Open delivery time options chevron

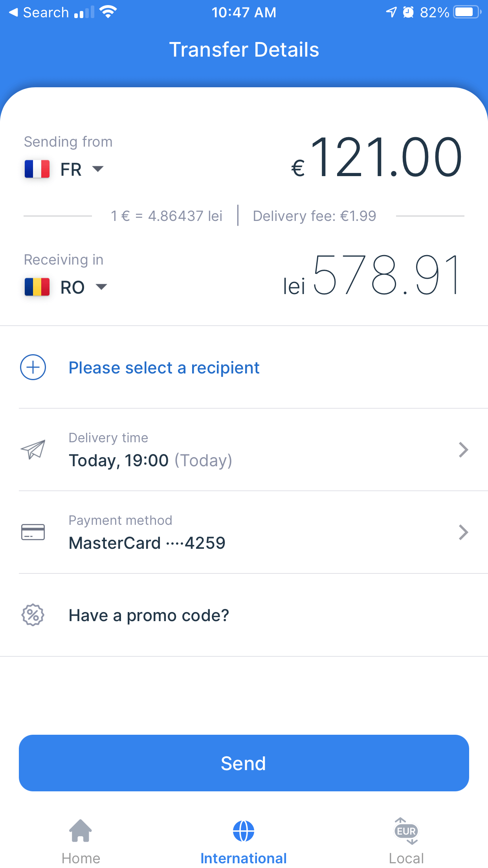click(x=464, y=450)
